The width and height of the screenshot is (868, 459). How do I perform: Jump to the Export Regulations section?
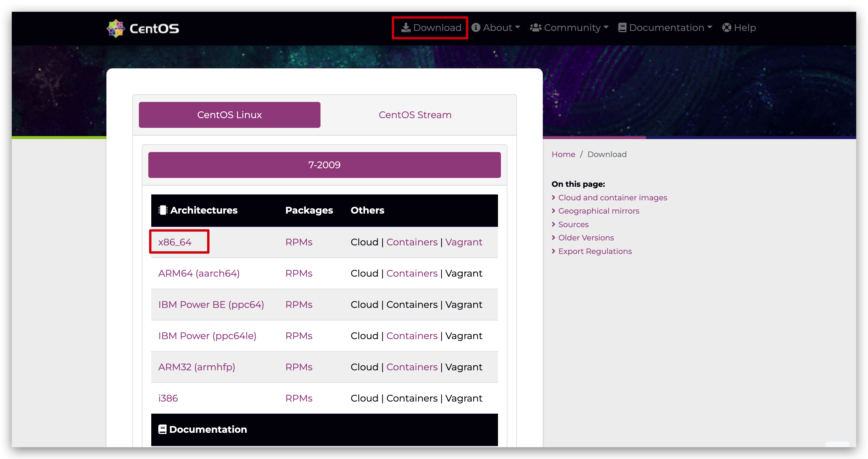click(x=595, y=251)
